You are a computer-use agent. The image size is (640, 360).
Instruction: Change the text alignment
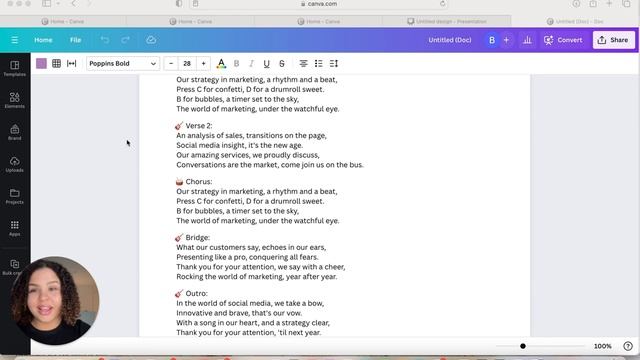click(x=303, y=63)
